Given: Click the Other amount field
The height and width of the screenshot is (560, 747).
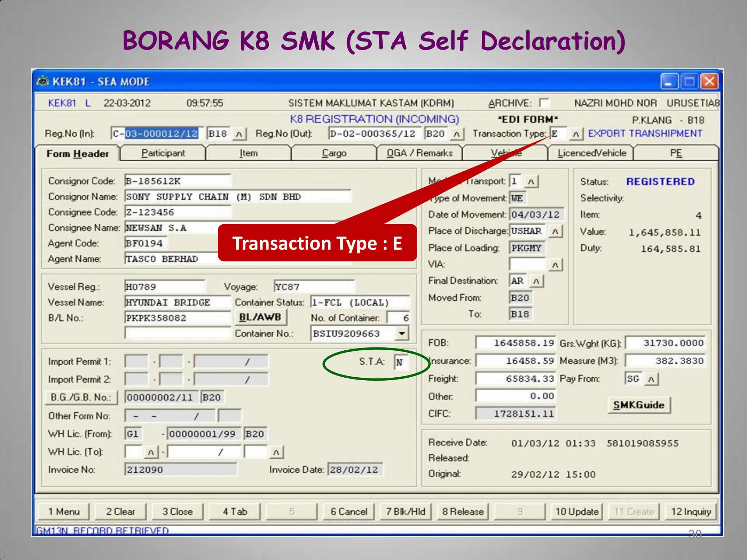Looking at the screenshot, I should (x=516, y=396).
